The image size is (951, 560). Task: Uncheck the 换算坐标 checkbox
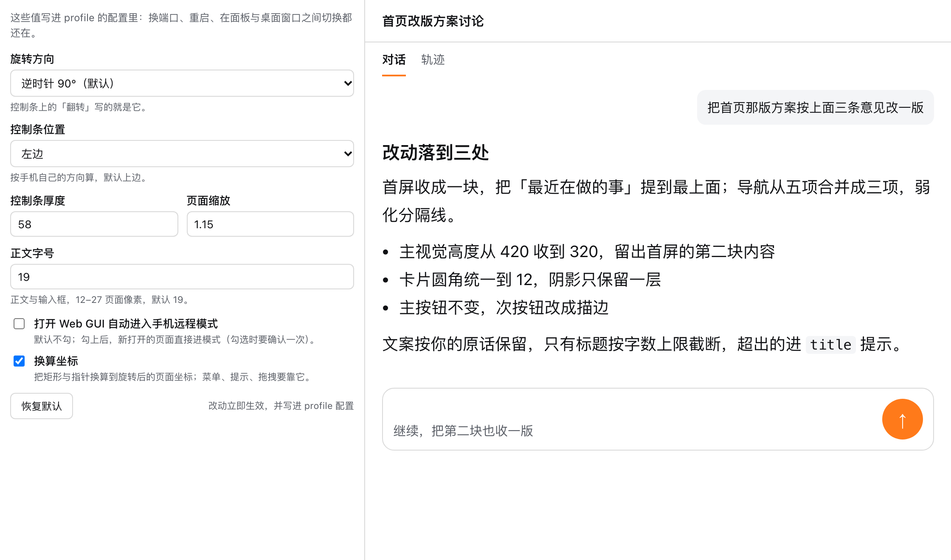click(x=19, y=361)
